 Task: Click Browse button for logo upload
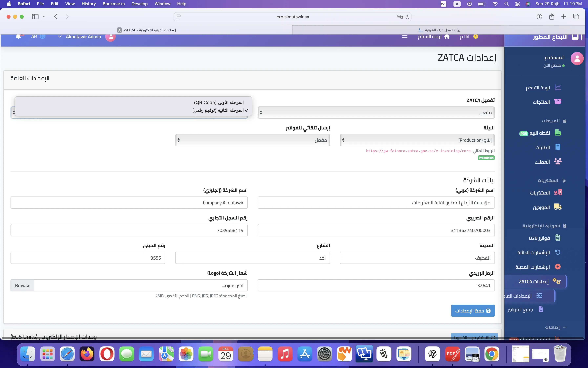point(23,286)
